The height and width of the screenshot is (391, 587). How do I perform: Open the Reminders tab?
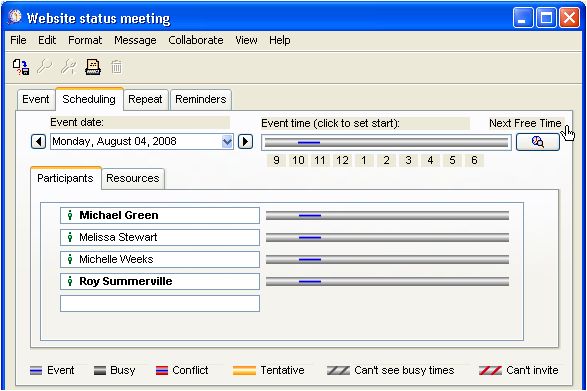point(201,100)
